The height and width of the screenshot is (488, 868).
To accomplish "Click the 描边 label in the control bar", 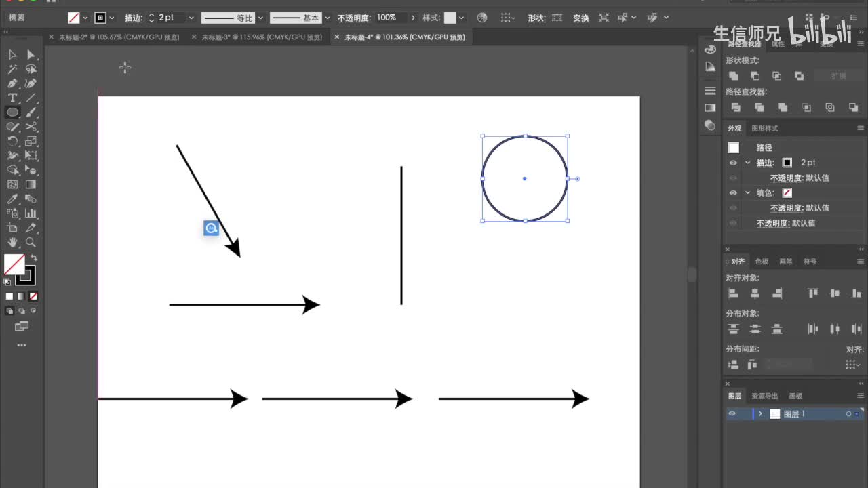I will tap(133, 18).
